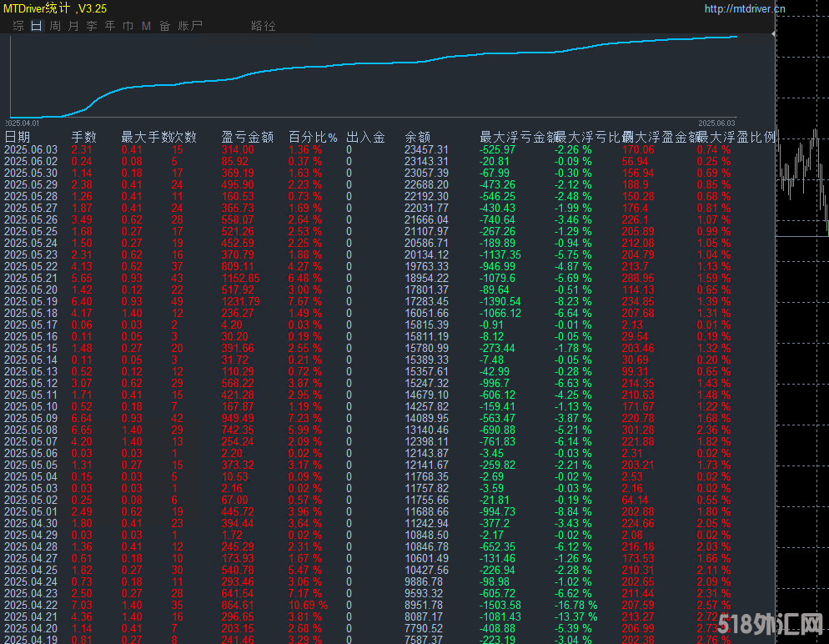Click chart end date label 2025.06.03
The width and height of the screenshot is (829, 644).
pos(716,123)
